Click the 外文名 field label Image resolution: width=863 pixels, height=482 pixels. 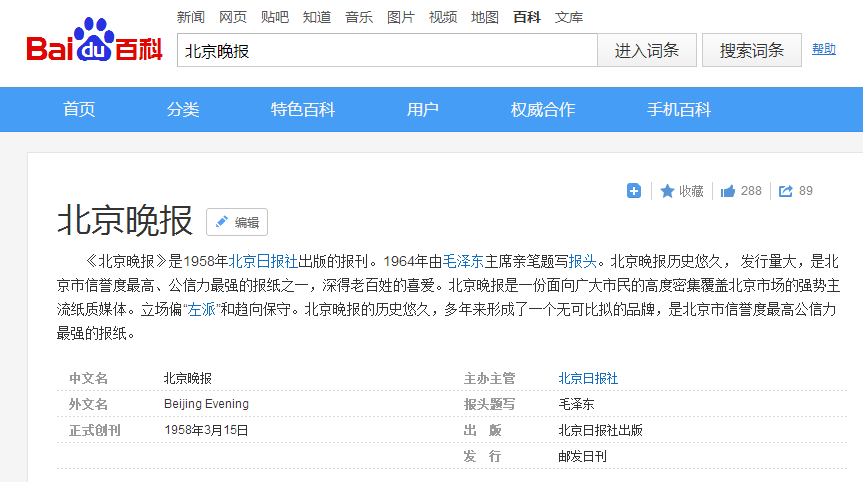click(88, 404)
